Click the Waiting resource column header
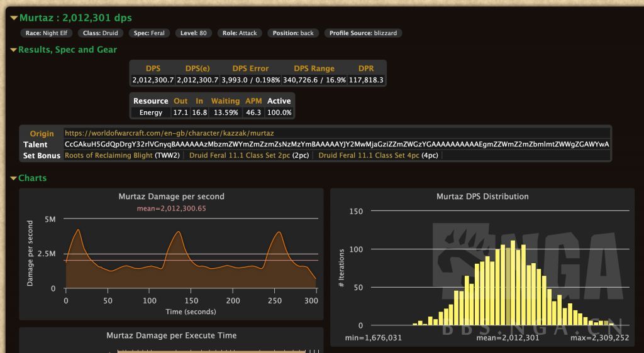644x353 pixels. pyautogui.click(x=225, y=101)
